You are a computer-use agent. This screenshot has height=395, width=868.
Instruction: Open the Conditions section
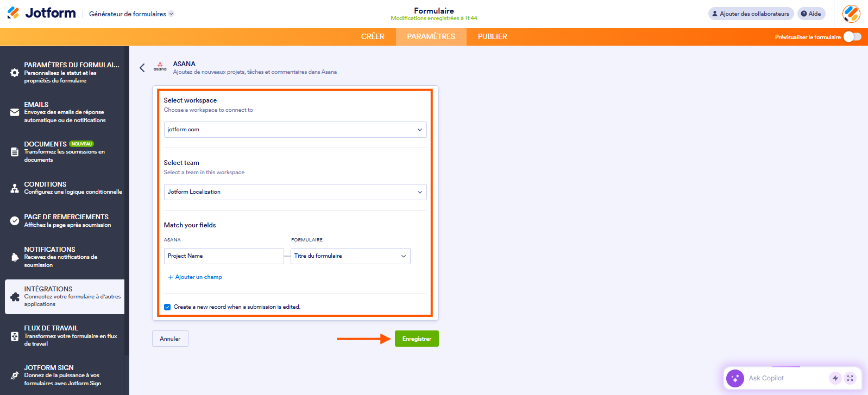click(65, 188)
